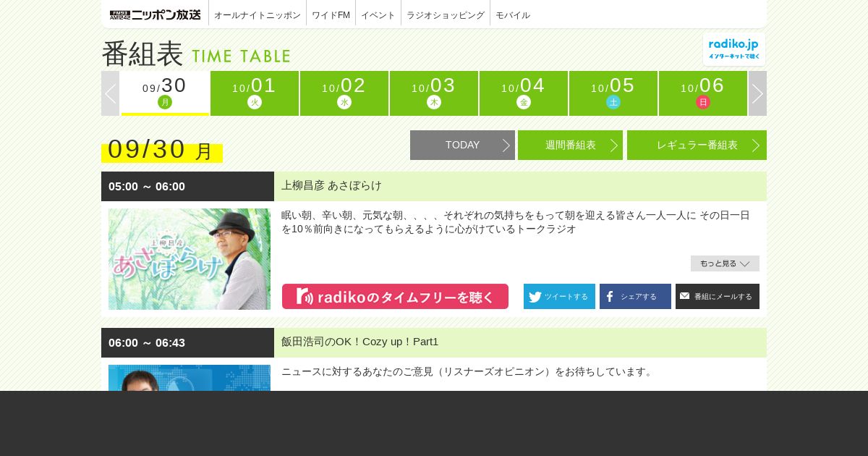Image resolution: width=868 pixels, height=456 pixels.
Task: Click the 番組表 TIME TABLE heading
Action: point(196,54)
